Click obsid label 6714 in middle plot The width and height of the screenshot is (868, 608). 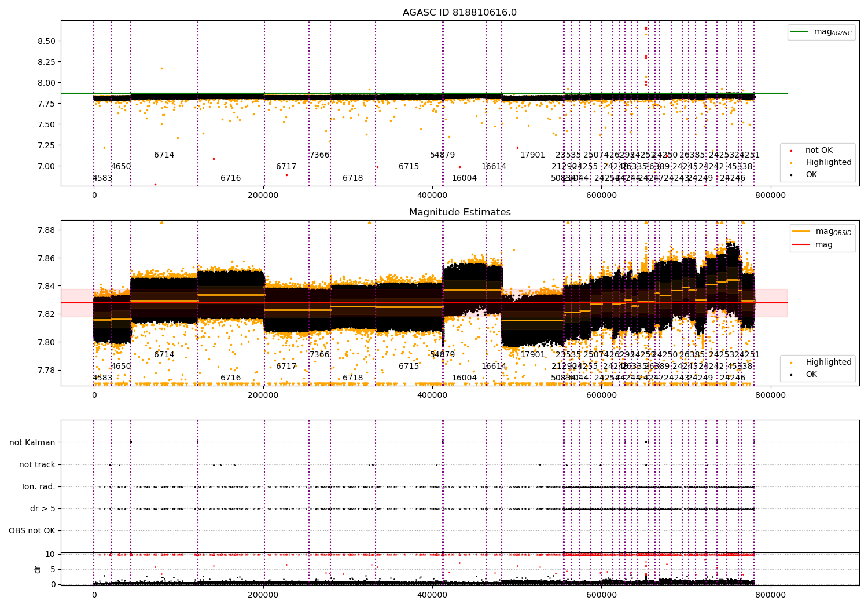click(164, 355)
